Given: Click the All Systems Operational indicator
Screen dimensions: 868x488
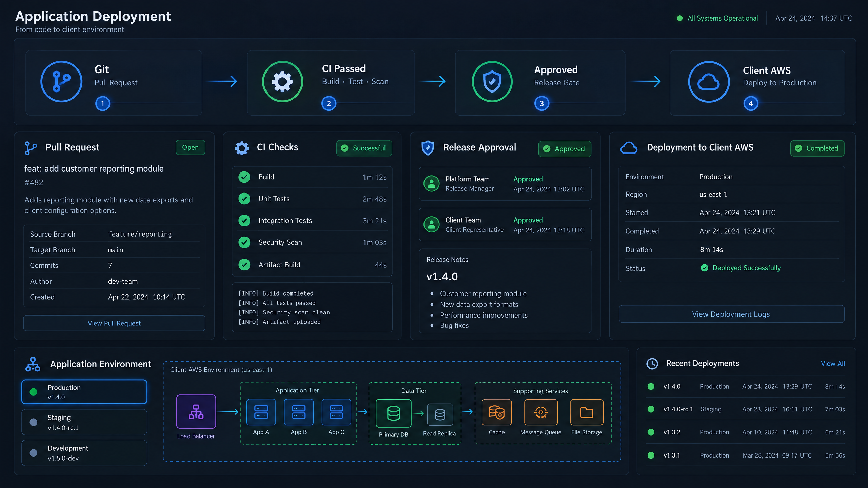Looking at the screenshot, I should tap(717, 18).
